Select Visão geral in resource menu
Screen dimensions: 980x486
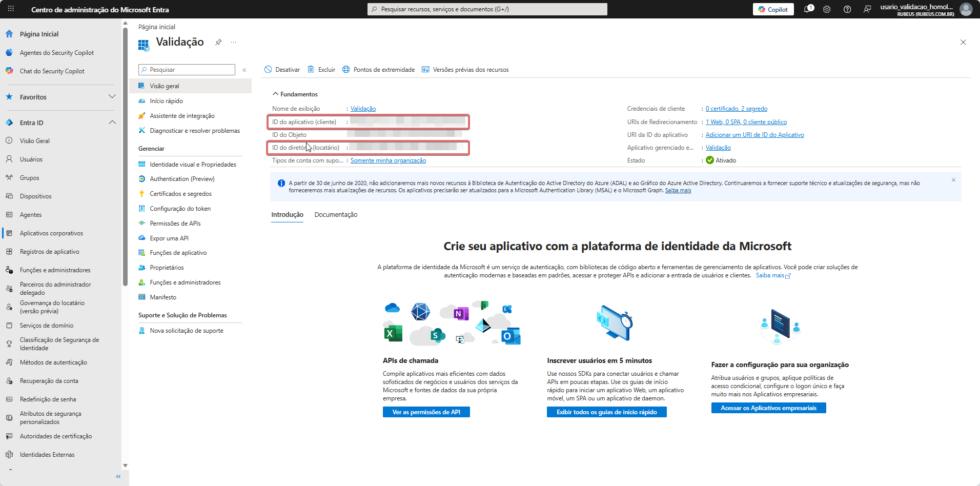190,86
